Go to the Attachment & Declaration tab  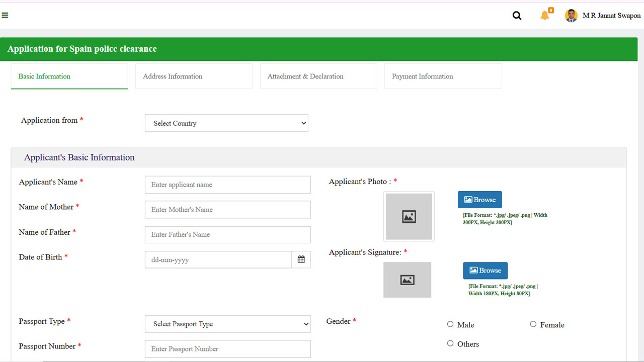tap(318, 76)
